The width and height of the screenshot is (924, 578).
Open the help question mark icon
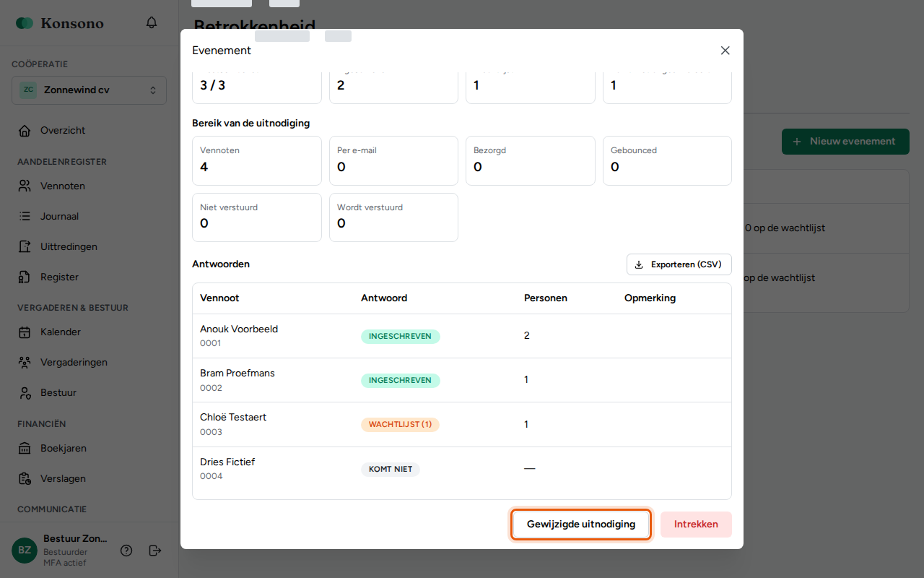point(126,551)
